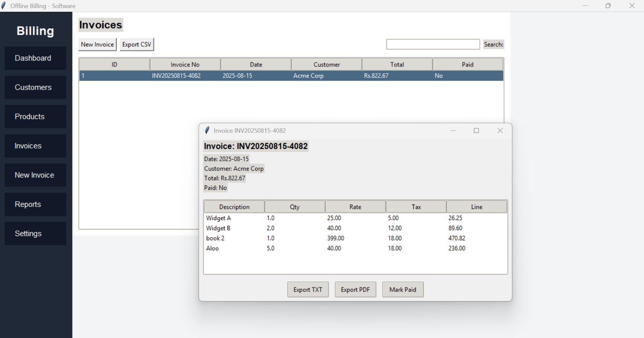Click the New Invoice button above the list
Screen dimensions: 644x338
(97, 44)
